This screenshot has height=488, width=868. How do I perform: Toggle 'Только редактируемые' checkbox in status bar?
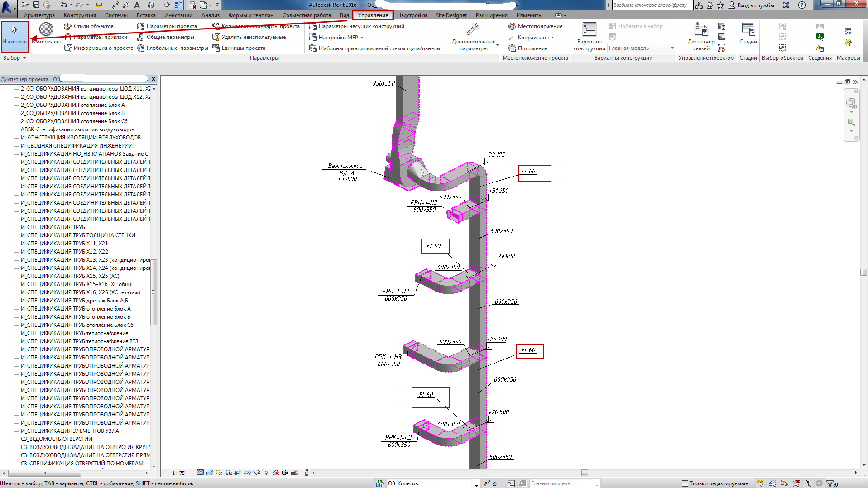pos(685,483)
